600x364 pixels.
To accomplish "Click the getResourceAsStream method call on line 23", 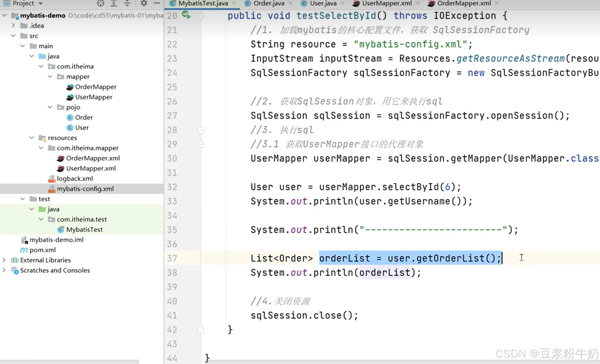I will [510, 58].
